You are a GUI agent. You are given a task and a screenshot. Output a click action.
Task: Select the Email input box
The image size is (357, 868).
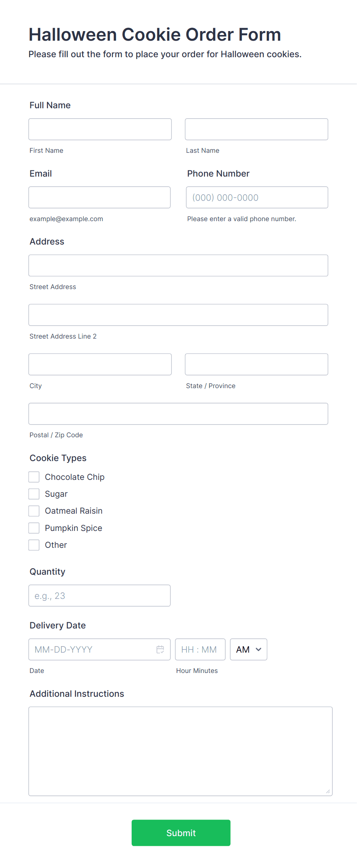(99, 197)
